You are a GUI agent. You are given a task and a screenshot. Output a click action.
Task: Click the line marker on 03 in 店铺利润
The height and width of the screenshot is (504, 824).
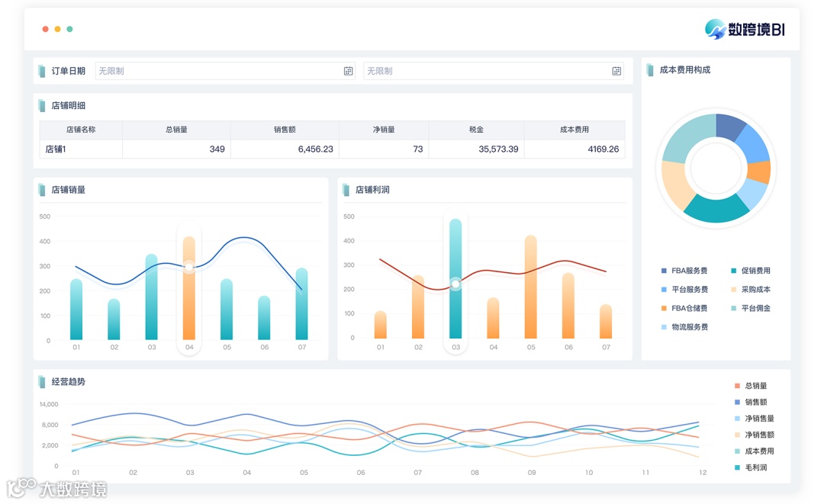click(455, 284)
